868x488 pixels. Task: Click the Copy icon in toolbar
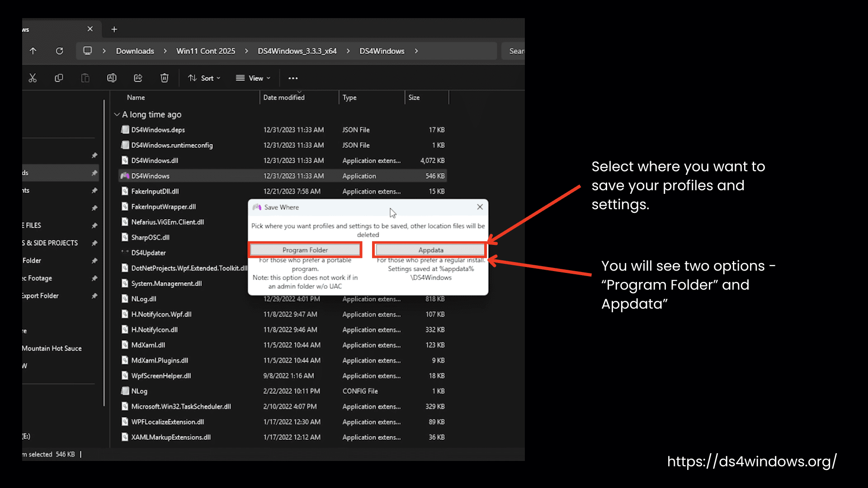(59, 78)
